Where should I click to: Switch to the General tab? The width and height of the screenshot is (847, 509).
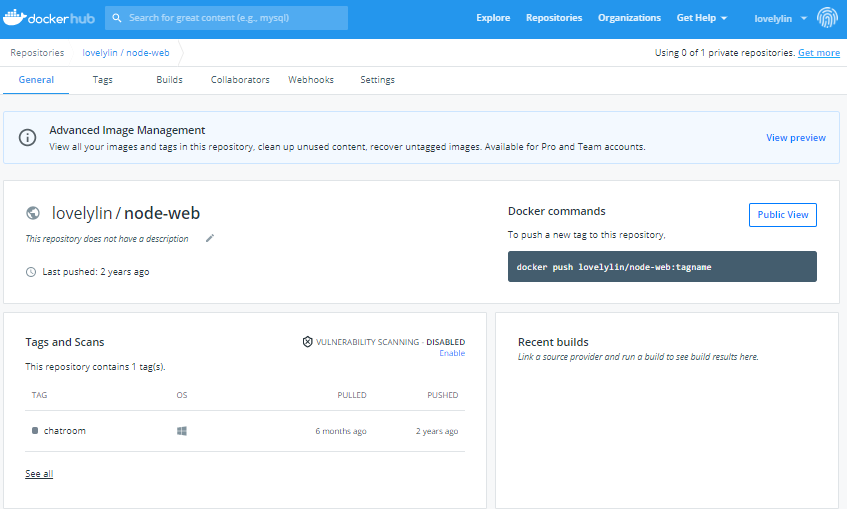(x=36, y=80)
